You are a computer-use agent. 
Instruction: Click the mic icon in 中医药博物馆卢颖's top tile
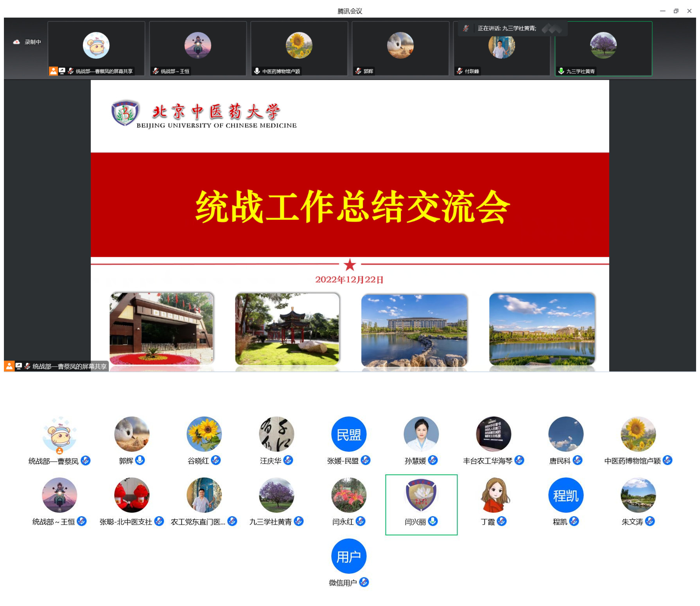point(257,71)
